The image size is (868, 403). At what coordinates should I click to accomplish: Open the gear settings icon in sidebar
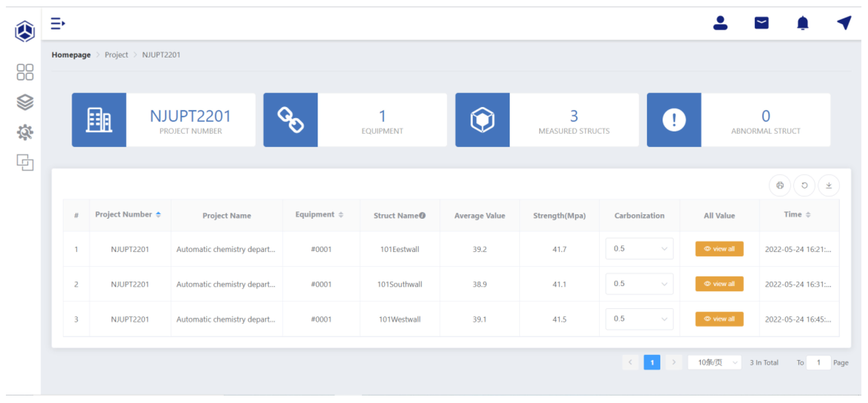coord(25,132)
